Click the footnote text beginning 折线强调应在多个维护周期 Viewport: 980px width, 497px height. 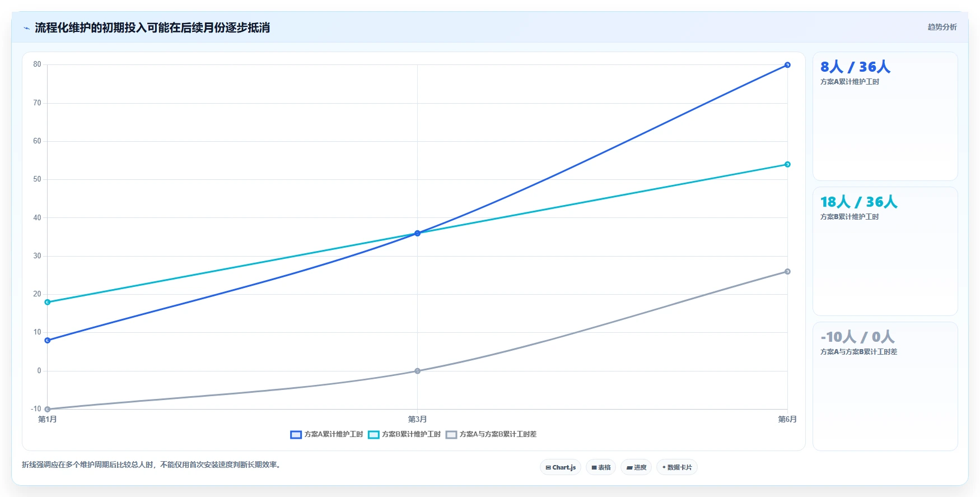pos(151,465)
